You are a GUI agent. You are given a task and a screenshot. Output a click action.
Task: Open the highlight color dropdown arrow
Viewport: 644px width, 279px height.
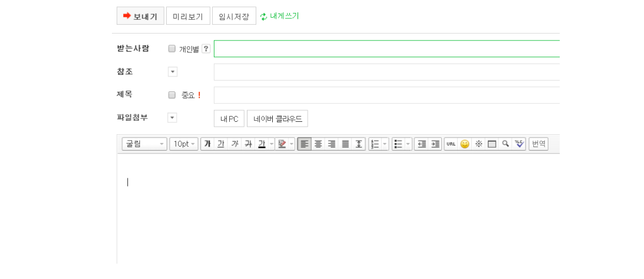(x=292, y=144)
